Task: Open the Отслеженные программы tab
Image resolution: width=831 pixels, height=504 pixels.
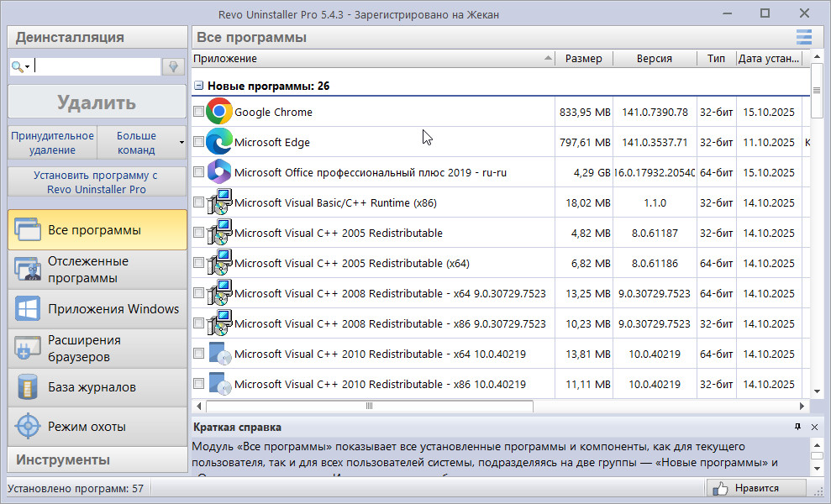Action: [x=97, y=270]
